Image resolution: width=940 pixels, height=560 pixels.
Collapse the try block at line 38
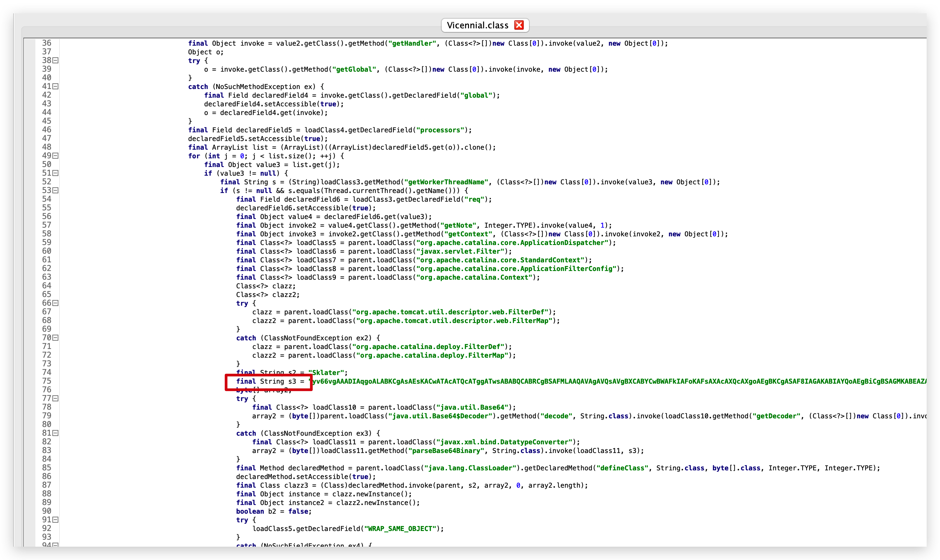(55, 60)
